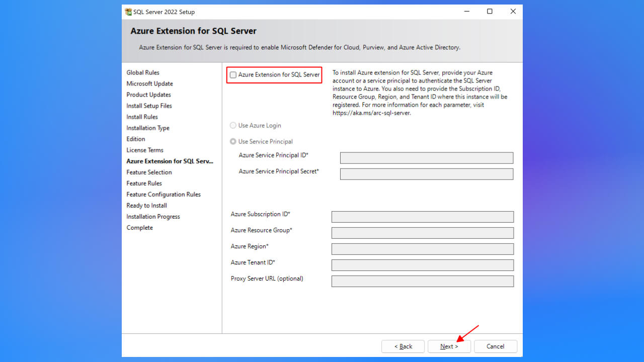This screenshot has width=644, height=362.
Task: Select Microsoft Update step in sidebar
Action: click(x=149, y=83)
